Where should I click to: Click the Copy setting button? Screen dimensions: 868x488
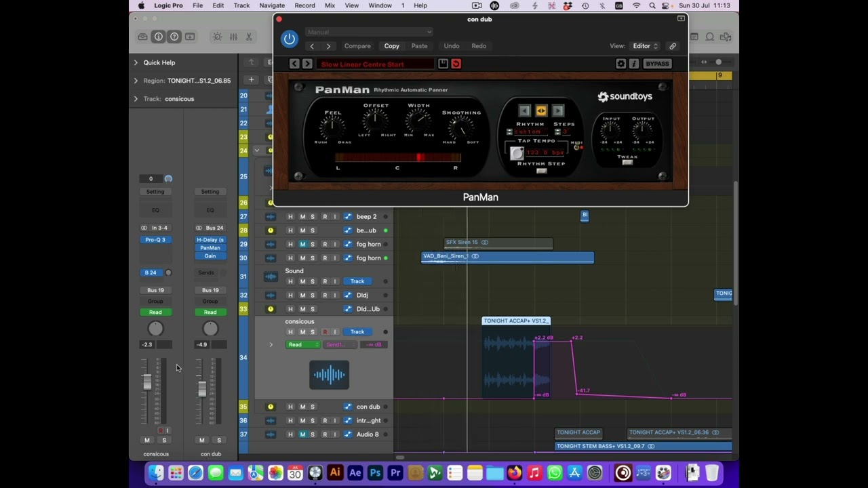392,46
